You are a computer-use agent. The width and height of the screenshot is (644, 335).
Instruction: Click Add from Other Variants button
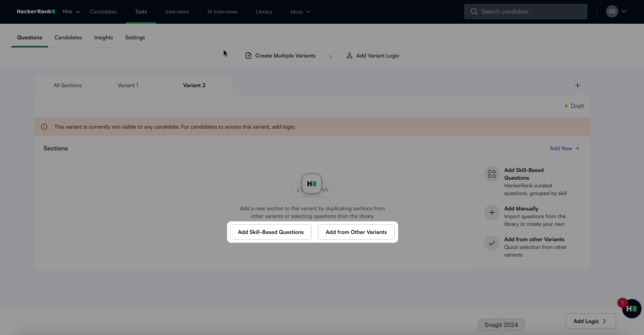click(356, 232)
